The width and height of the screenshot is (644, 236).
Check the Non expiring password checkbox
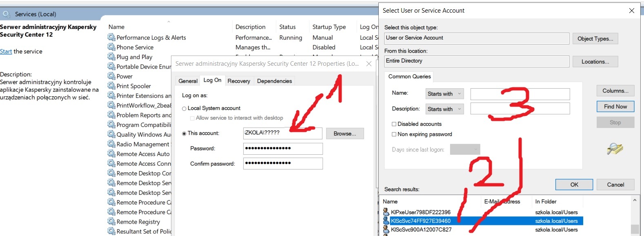tap(394, 134)
